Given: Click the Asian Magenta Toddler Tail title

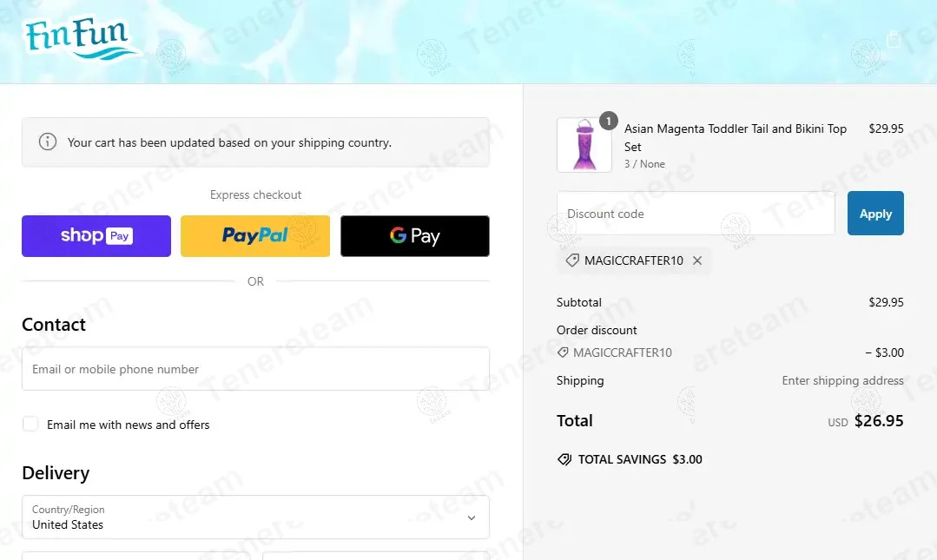Looking at the screenshot, I should [x=735, y=128].
